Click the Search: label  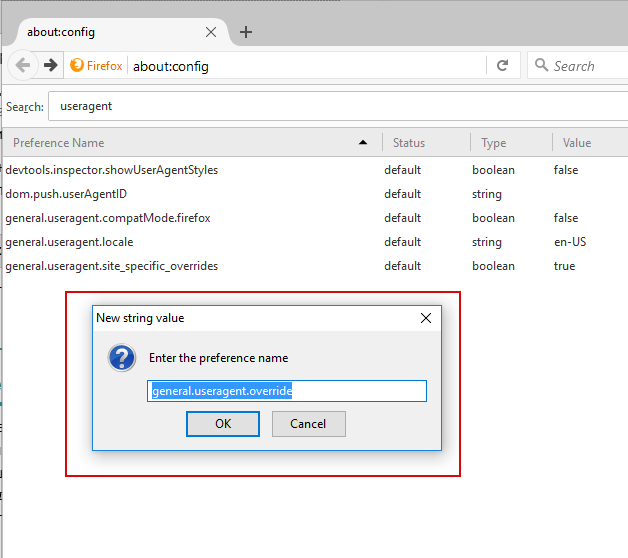click(25, 107)
